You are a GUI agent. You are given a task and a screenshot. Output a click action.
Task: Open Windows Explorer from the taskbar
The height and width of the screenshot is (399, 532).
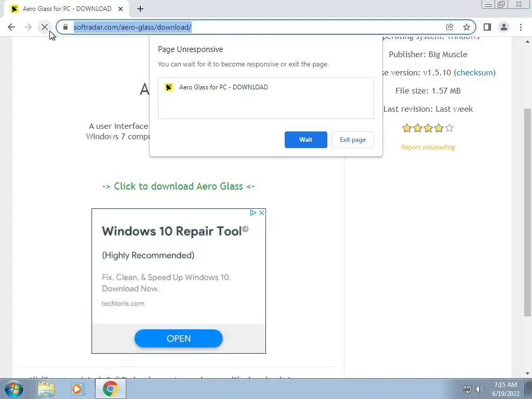point(46,389)
